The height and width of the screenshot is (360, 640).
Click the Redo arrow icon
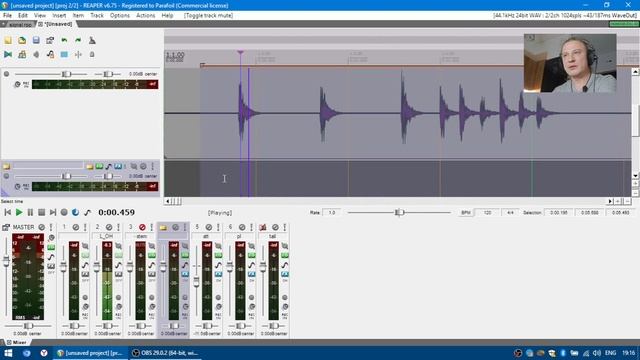(78, 40)
